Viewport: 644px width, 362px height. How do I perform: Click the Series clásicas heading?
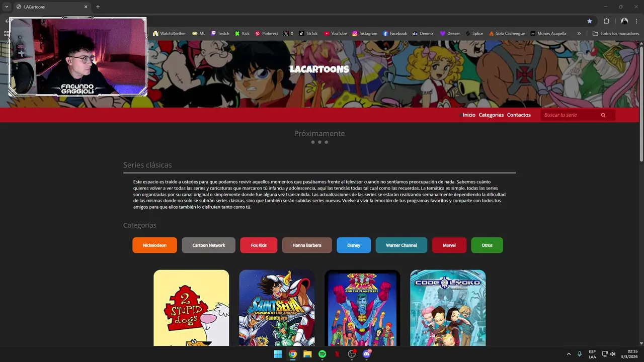(147, 165)
